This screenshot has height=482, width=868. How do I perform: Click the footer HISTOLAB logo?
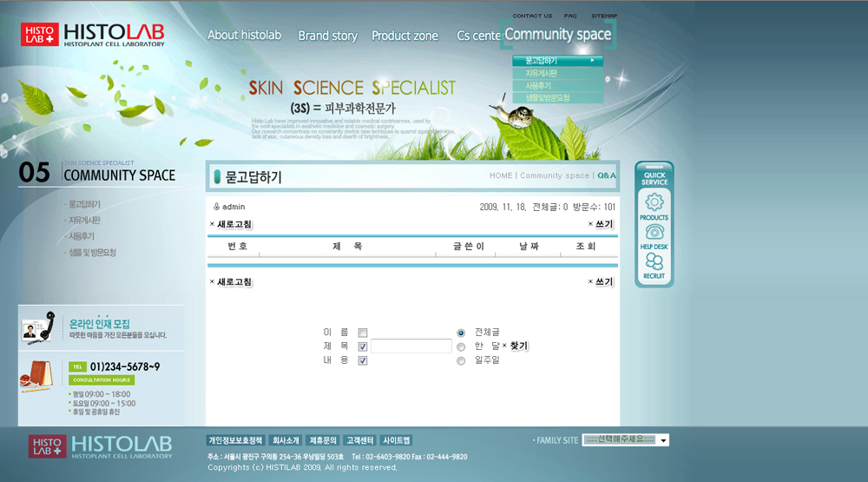point(100,446)
